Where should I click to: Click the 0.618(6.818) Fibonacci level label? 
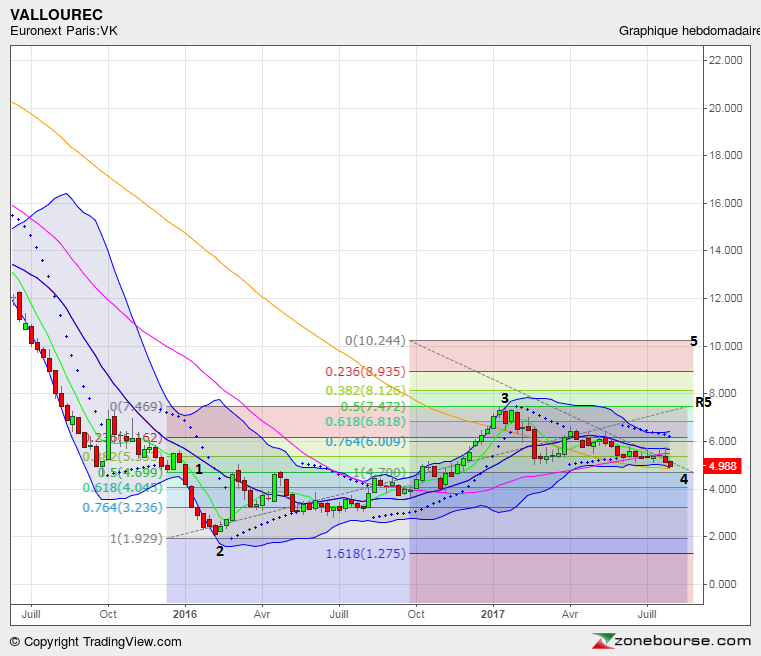pos(365,422)
